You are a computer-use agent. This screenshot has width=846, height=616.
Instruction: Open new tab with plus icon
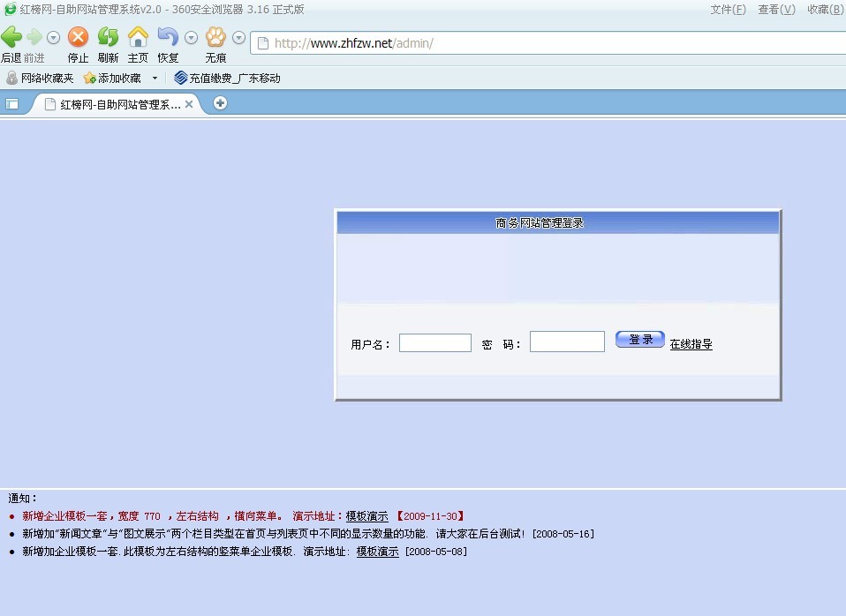[220, 102]
